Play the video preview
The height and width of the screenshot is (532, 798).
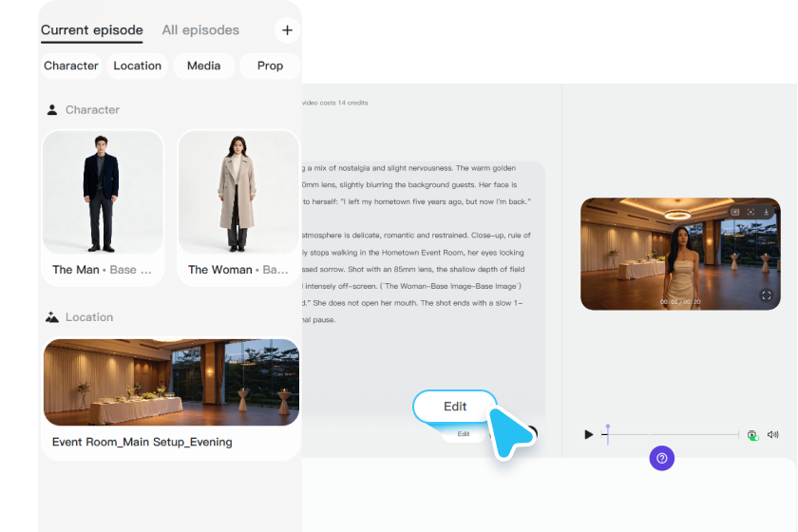[x=588, y=434]
